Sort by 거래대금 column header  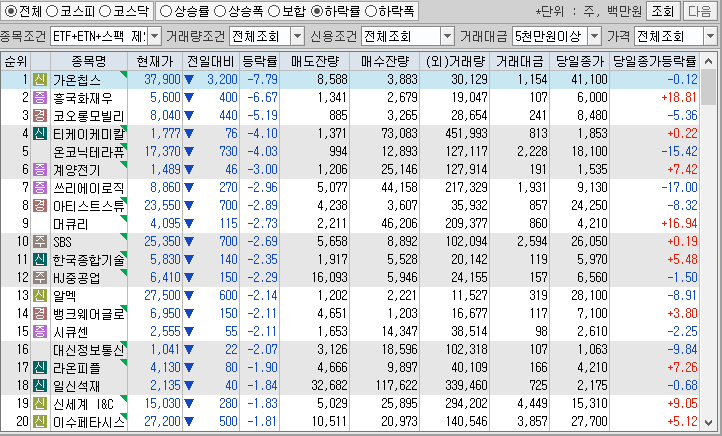[x=520, y=61]
